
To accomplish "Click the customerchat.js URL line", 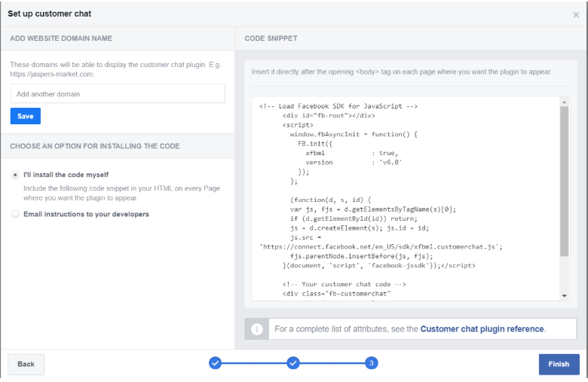I will (381, 246).
